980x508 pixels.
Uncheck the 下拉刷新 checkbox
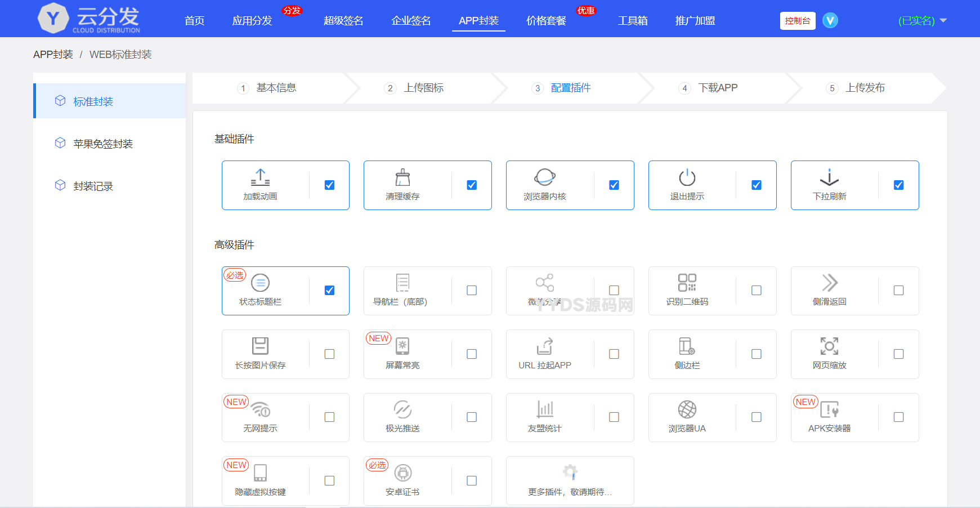point(899,185)
